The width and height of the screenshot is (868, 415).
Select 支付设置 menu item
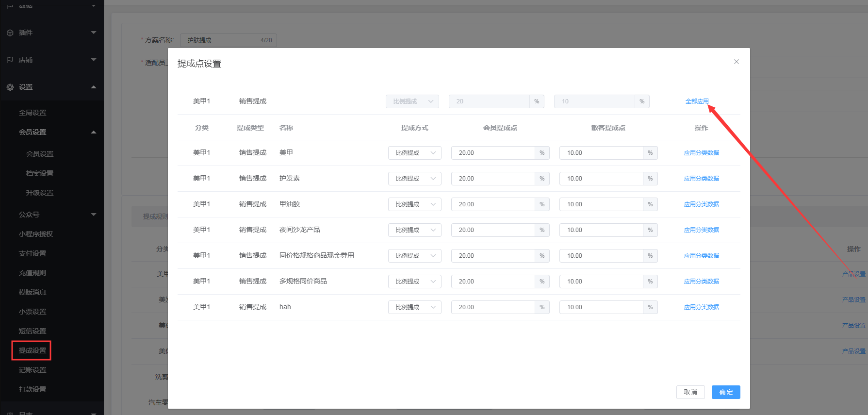point(33,253)
